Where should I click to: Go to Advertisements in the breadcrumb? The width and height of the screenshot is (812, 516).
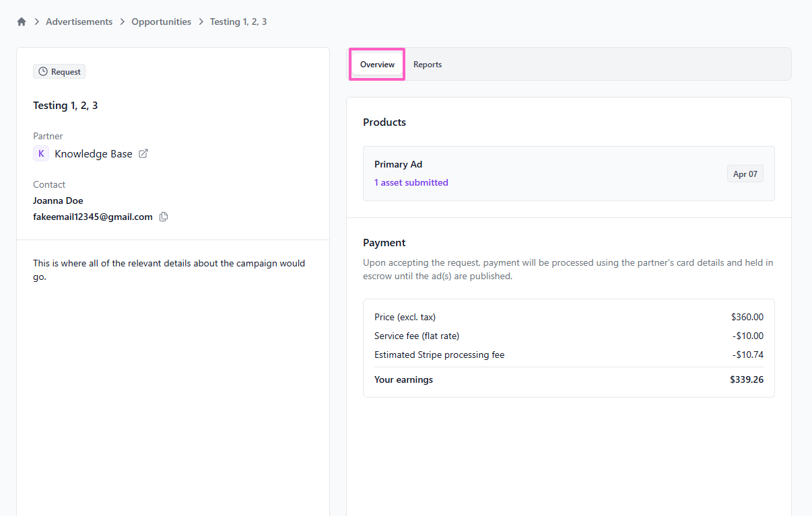click(x=79, y=22)
